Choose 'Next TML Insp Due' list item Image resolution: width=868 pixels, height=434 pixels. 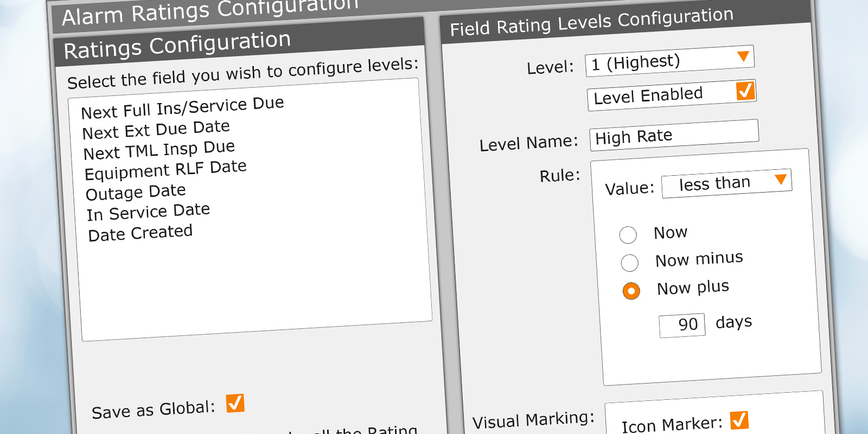click(159, 150)
